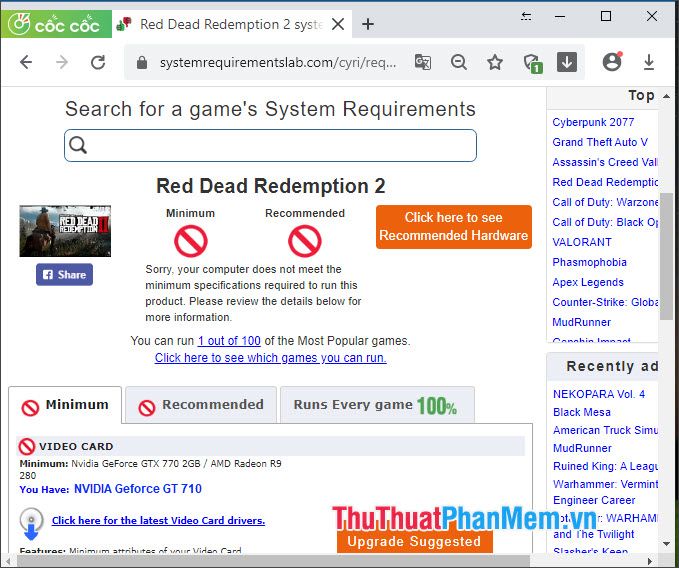Open Red Dead Redemption sidebar link
Viewport: 679px width, 568px height.
(605, 182)
